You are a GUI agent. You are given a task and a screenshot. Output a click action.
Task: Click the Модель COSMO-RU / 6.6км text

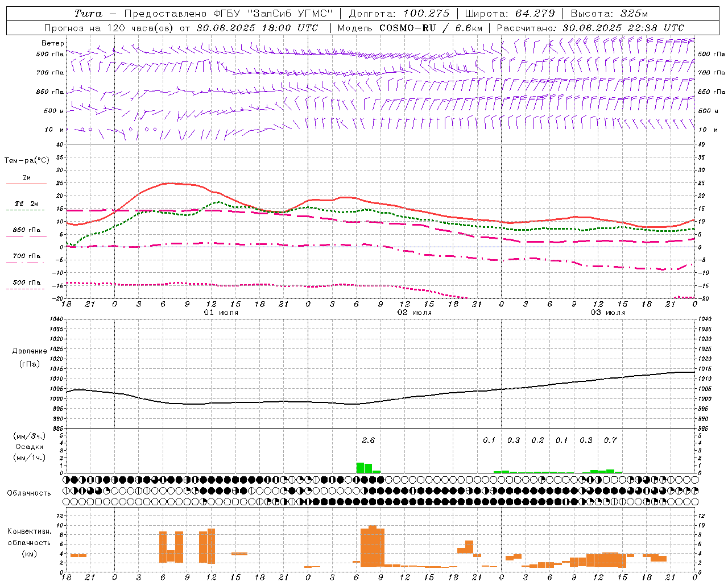pos(410,28)
